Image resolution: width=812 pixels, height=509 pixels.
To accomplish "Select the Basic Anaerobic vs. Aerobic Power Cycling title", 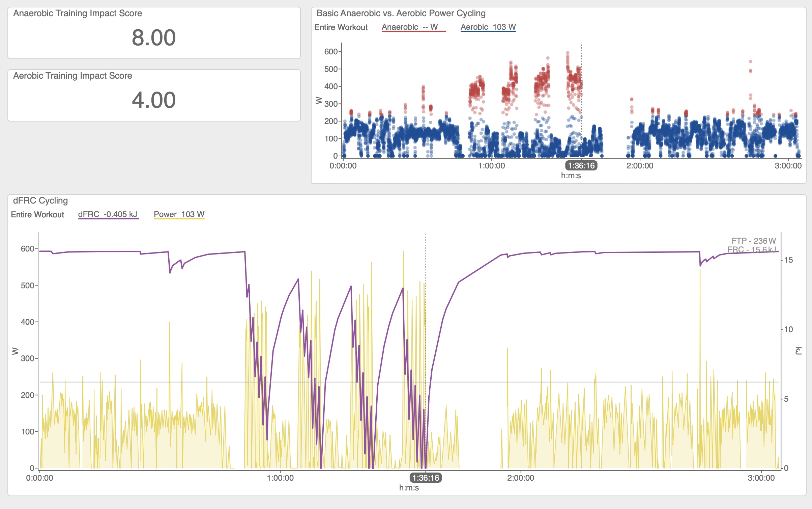I will pyautogui.click(x=401, y=13).
